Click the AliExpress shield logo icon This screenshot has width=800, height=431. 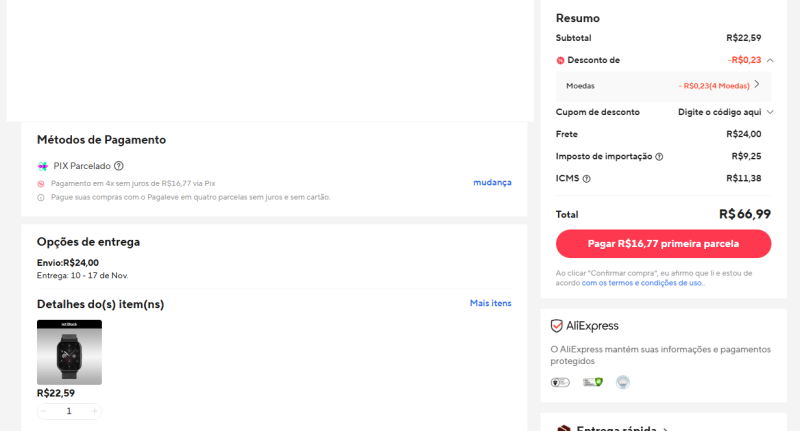click(557, 326)
